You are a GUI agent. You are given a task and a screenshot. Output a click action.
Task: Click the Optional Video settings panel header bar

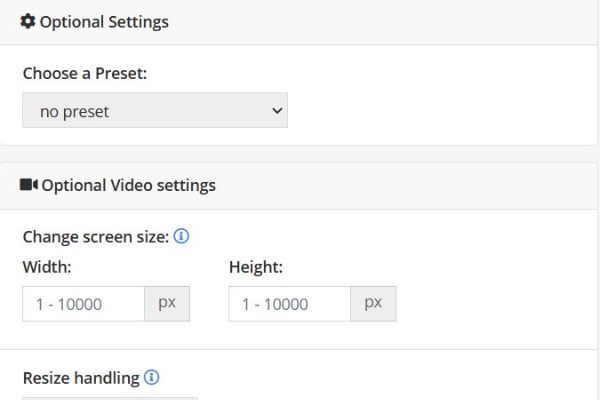(x=298, y=186)
